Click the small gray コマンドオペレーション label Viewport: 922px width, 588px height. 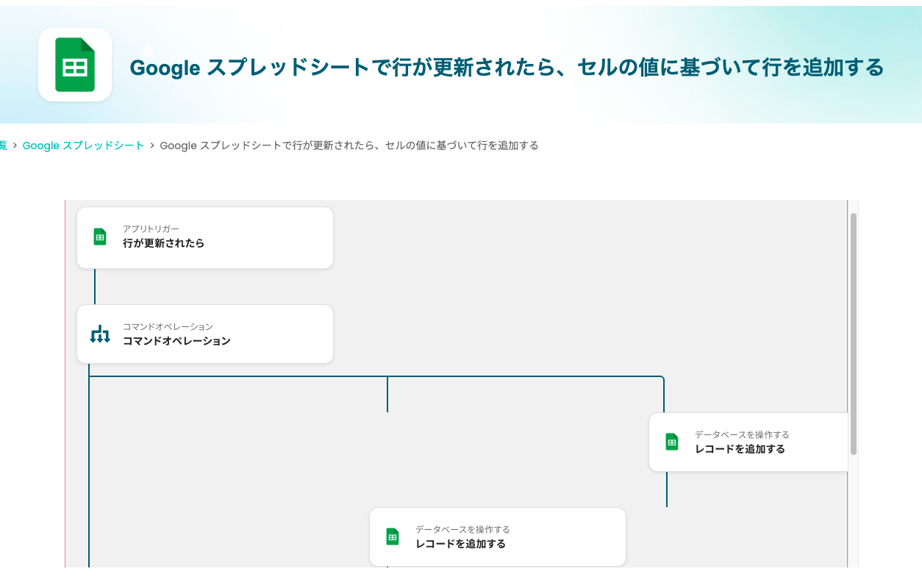pos(168,327)
